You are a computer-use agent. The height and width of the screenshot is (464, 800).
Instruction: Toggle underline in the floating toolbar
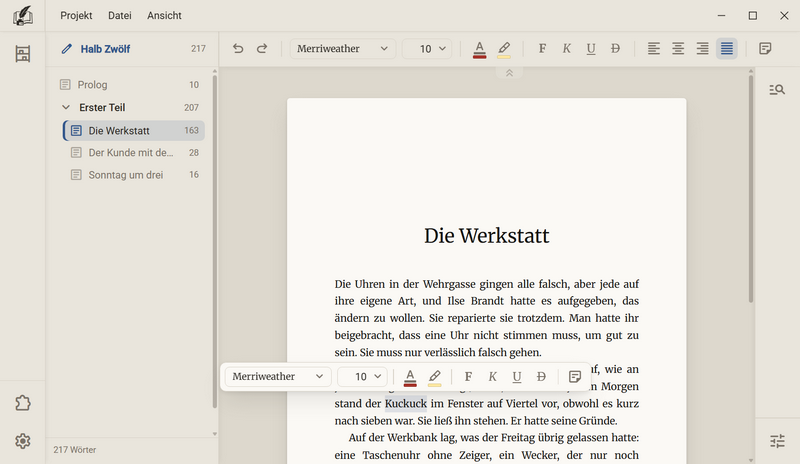(x=517, y=377)
